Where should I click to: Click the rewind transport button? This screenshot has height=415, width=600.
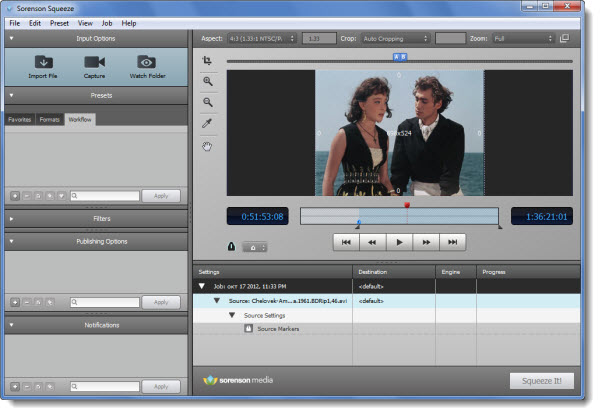372,241
